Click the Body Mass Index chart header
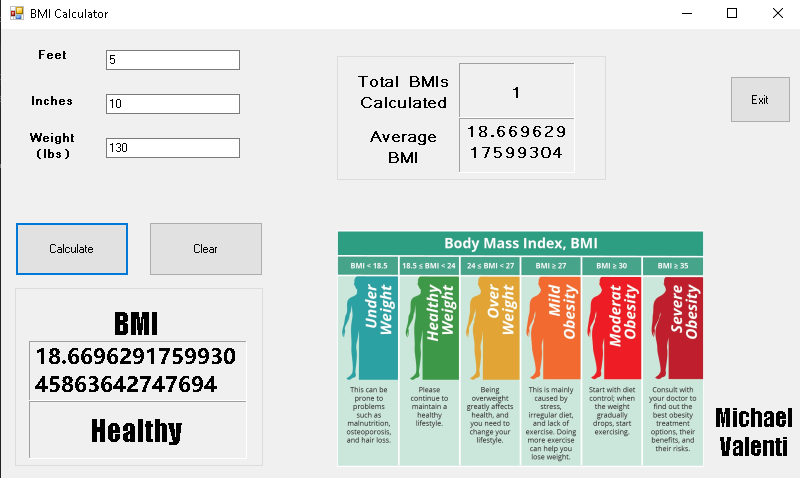The height and width of the screenshot is (478, 800). (520, 243)
